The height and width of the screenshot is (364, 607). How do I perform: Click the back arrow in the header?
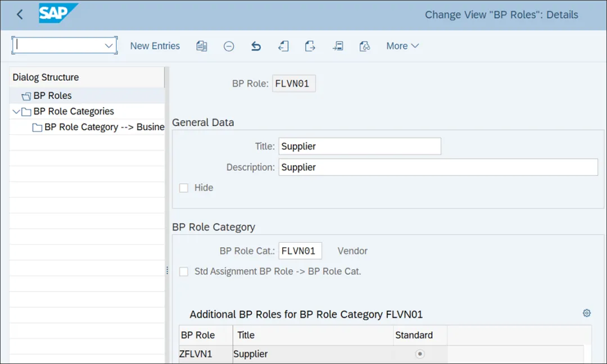(x=20, y=15)
